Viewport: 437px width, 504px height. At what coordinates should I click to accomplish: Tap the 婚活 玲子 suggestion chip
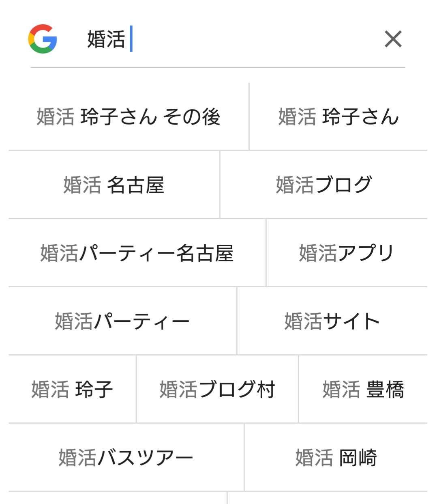click(72, 390)
